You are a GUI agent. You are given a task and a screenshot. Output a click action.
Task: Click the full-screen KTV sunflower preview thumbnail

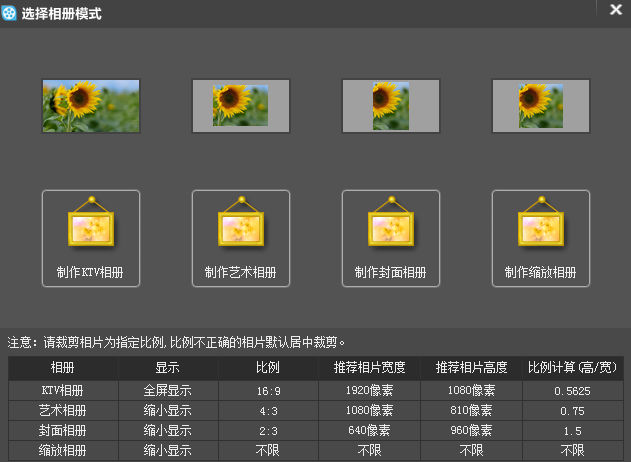[91, 106]
